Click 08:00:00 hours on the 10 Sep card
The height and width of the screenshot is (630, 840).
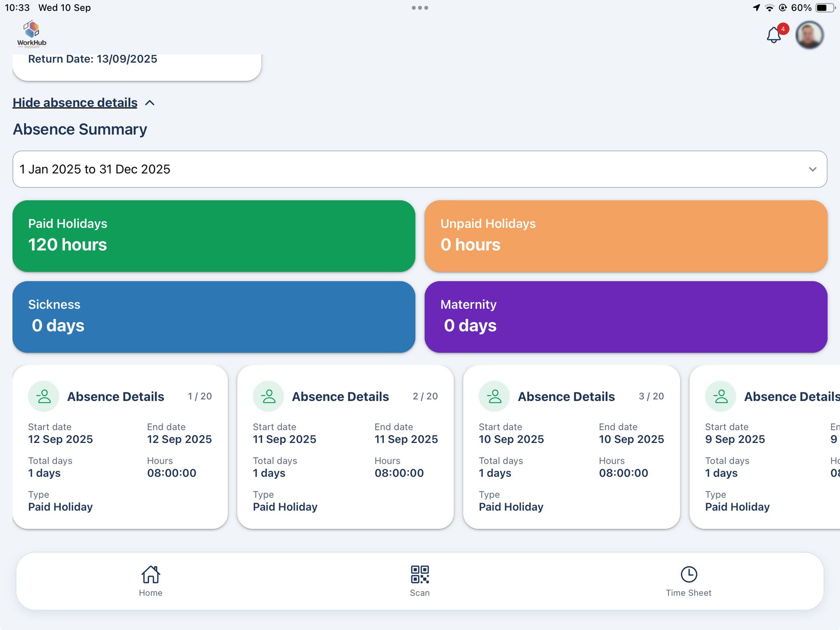624,473
